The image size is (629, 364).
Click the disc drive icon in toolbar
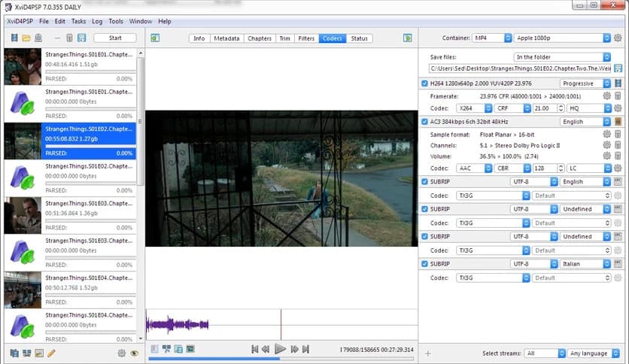point(38,38)
